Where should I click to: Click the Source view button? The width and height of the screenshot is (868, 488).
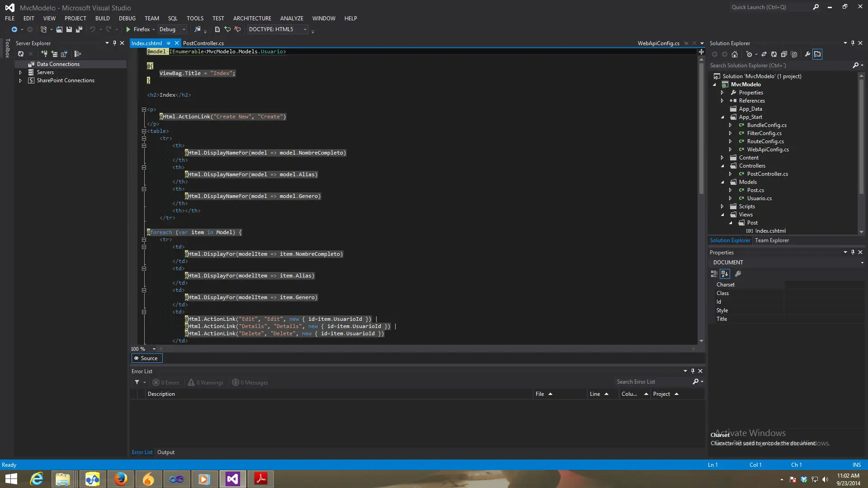[x=146, y=358]
